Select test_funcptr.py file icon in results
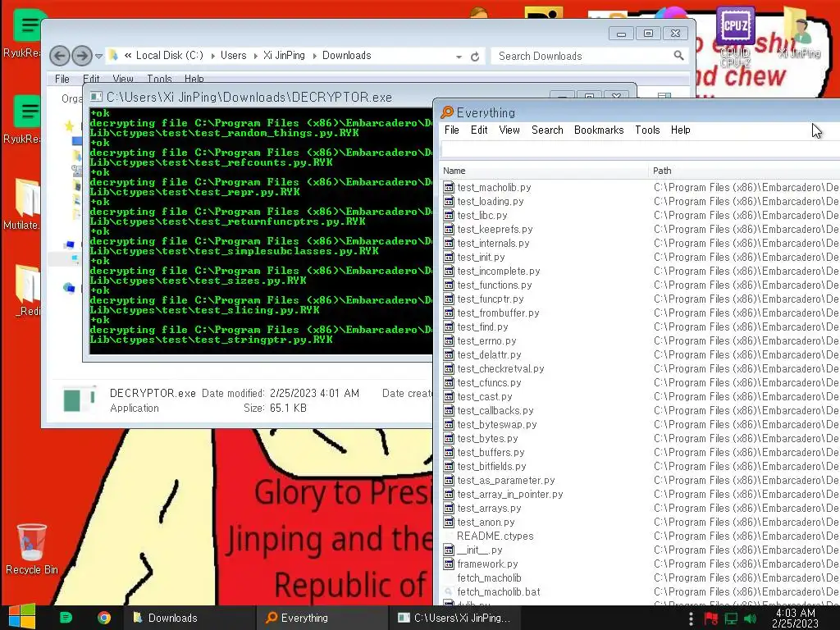 [x=449, y=299]
